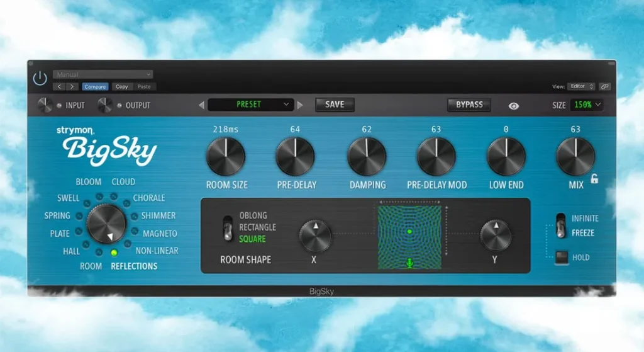644x352 pixels.
Task: Click the 218ms room size value
Action: (x=225, y=129)
